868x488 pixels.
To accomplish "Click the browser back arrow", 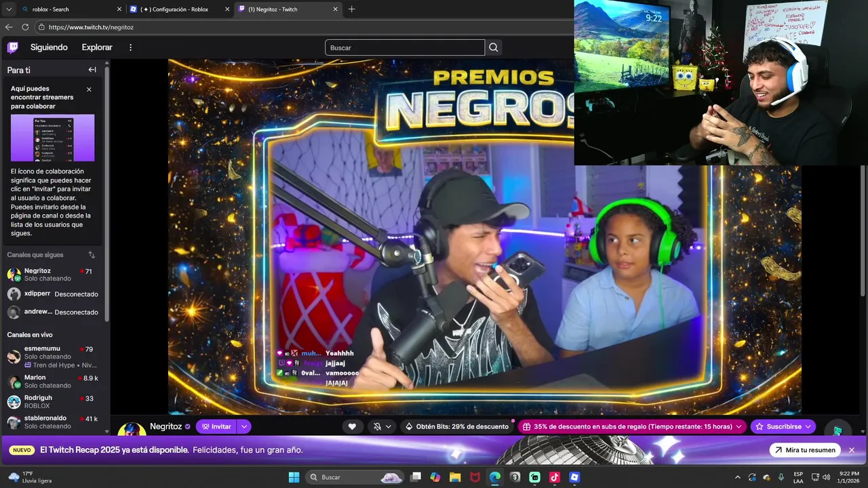I will (x=9, y=27).
